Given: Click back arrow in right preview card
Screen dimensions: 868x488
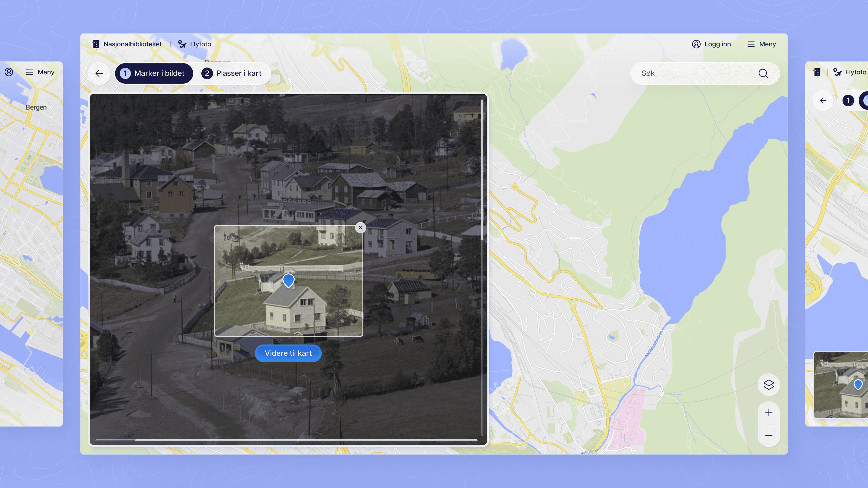Looking at the screenshot, I should [x=823, y=100].
